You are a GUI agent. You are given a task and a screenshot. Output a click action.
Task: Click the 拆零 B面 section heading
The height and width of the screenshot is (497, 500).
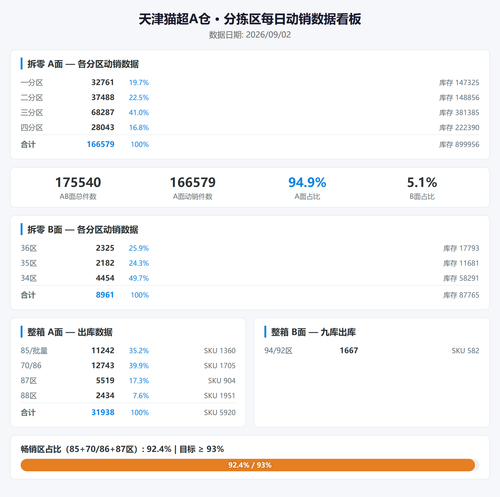tap(83, 229)
